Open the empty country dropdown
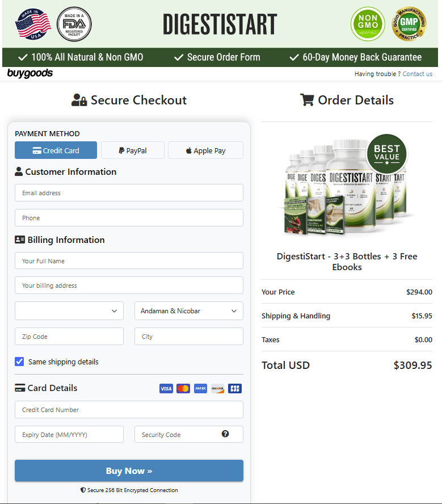 click(x=69, y=311)
